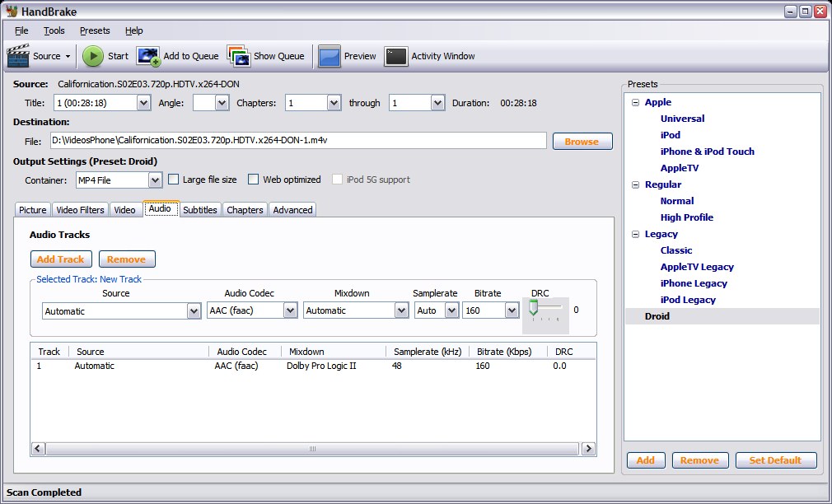Select the Classic preset
The image size is (832, 504).
click(x=676, y=250)
